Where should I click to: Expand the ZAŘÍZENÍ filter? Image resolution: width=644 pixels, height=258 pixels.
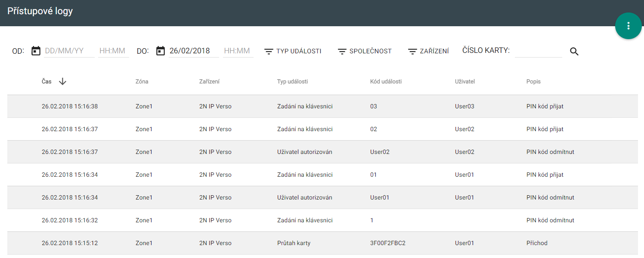pyautogui.click(x=428, y=51)
